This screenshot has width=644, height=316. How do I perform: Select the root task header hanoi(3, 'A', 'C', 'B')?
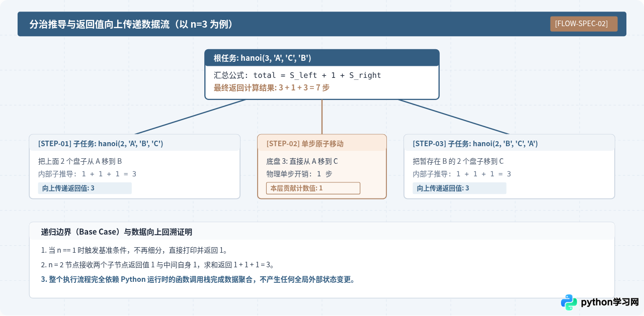[x=322, y=58]
